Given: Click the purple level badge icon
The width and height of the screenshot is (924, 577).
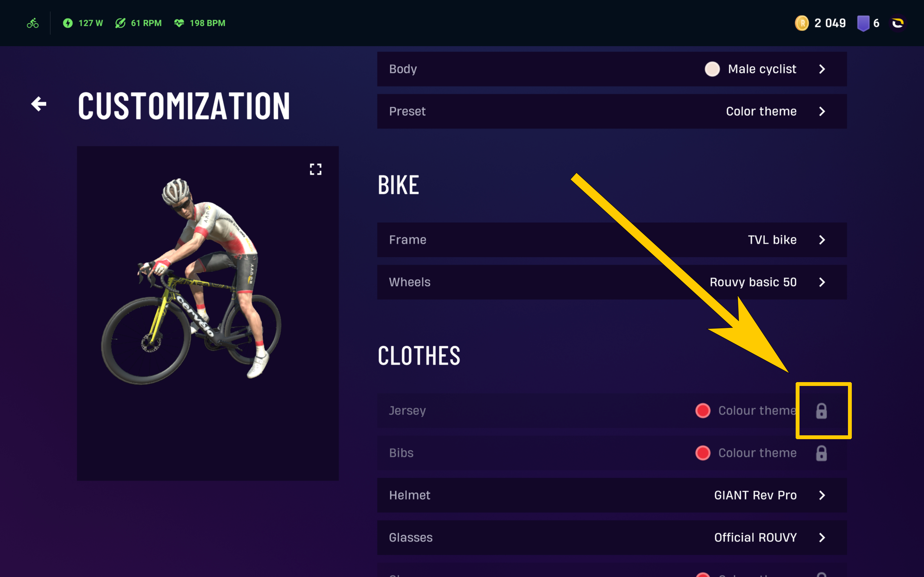Looking at the screenshot, I should (x=863, y=23).
